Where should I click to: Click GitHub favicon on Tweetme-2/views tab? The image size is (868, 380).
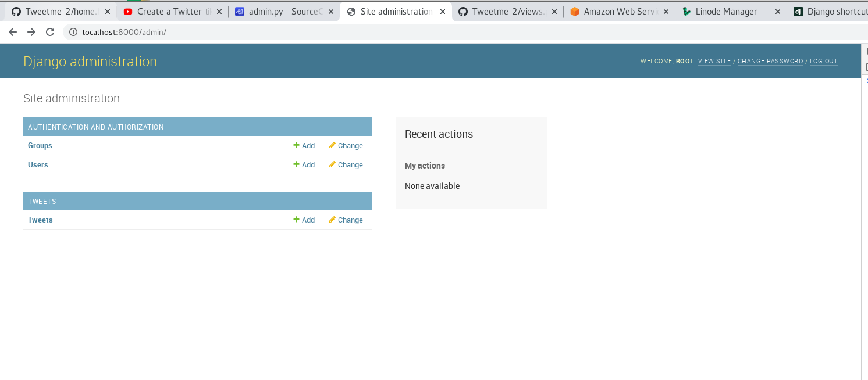463,12
